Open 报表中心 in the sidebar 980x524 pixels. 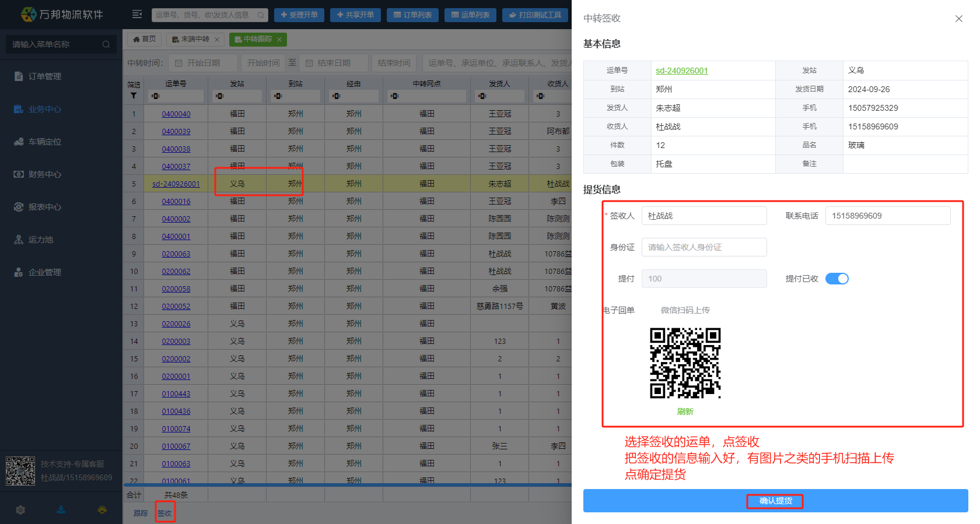[45, 207]
